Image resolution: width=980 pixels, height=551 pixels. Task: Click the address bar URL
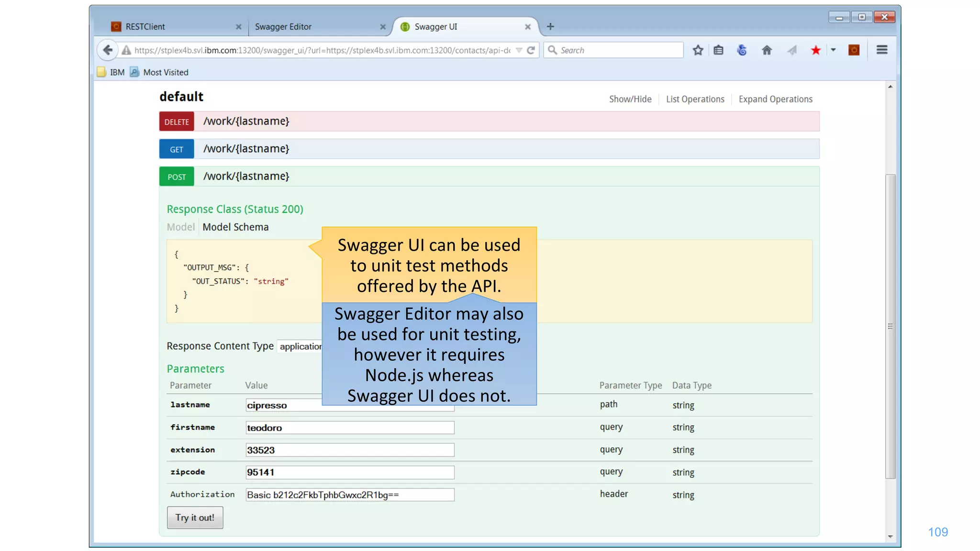click(x=322, y=50)
